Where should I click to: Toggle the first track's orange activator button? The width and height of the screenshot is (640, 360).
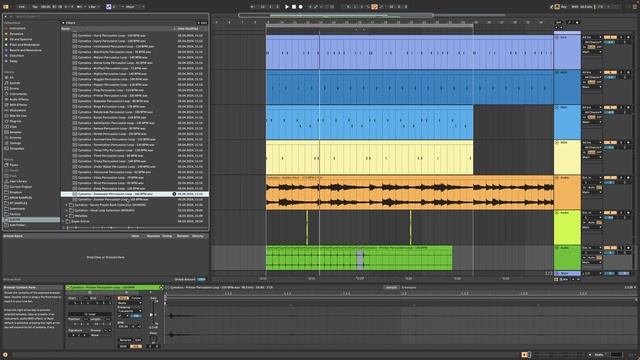610,37
